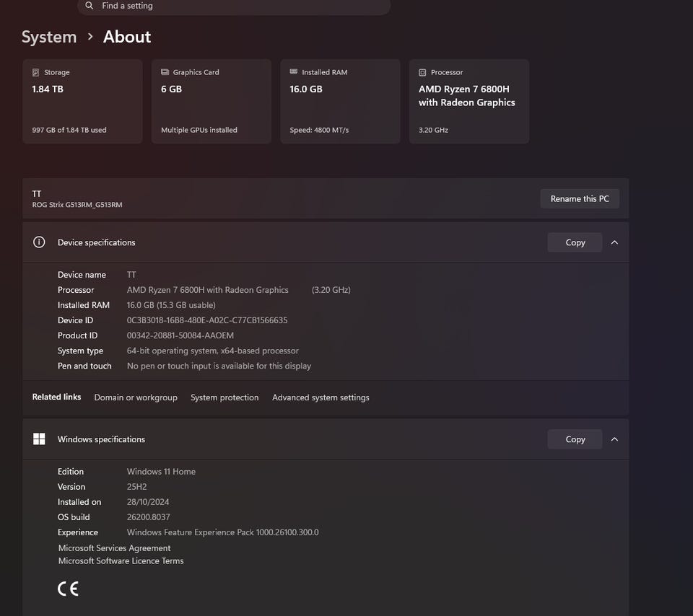Open Microsoft Software Licence Terms
The width and height of the screenshot is (693, 616).
121,561
